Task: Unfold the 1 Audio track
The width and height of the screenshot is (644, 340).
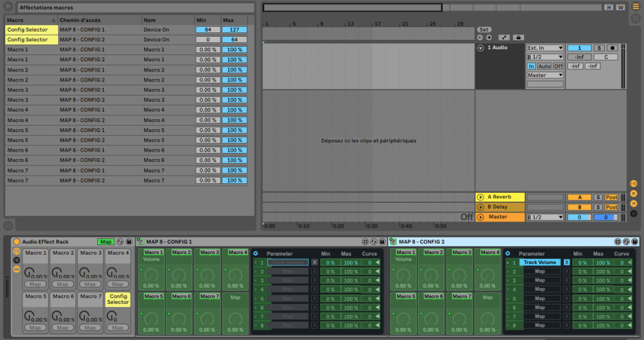Action: tap(480, 48)
